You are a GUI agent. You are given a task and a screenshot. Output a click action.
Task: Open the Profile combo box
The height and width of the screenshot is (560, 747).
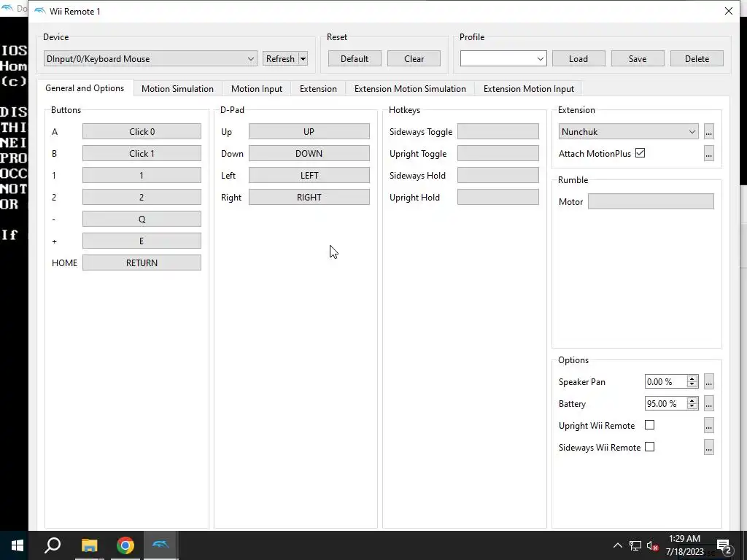click(x=503, y=58)
